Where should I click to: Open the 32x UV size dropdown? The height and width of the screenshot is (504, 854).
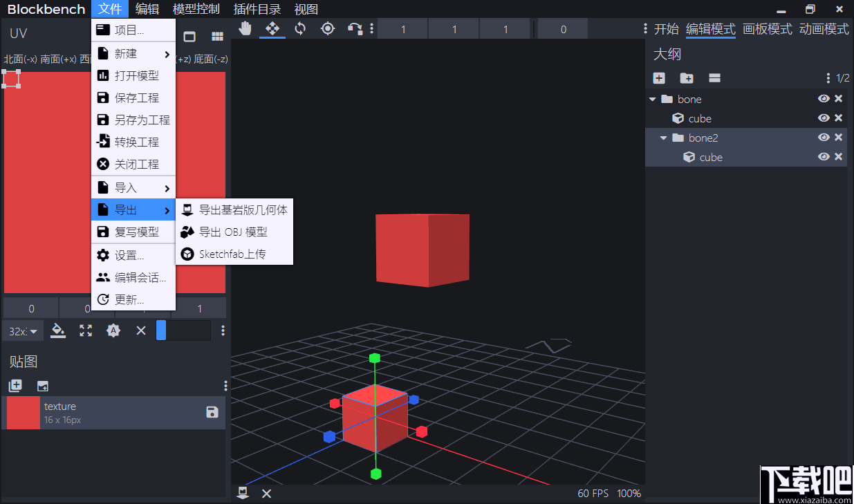point(22,330)
